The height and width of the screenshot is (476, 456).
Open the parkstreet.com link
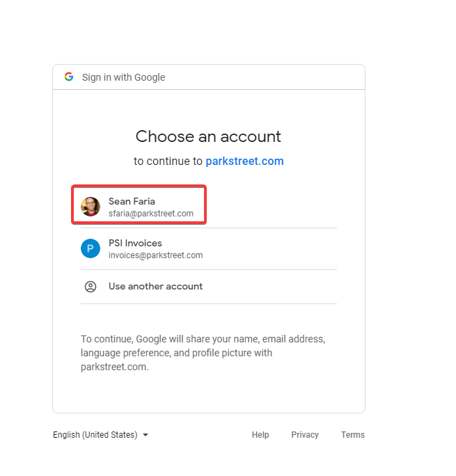pyautogui.click(x=244, y=161)
